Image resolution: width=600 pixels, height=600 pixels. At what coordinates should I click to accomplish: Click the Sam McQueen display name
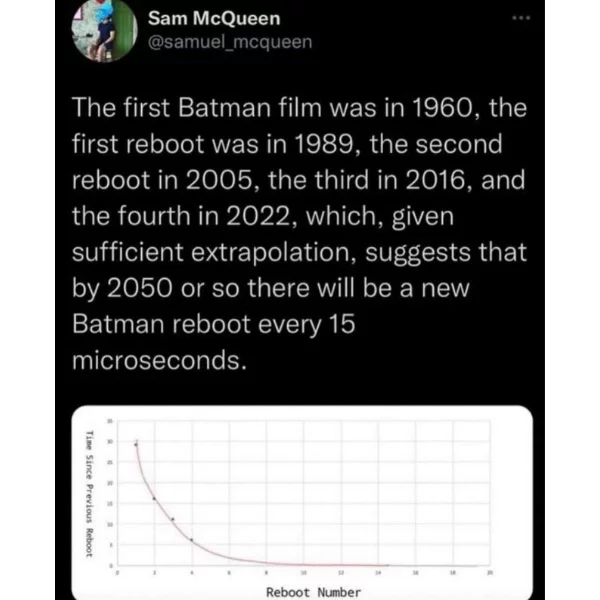[x=214, y=18]
